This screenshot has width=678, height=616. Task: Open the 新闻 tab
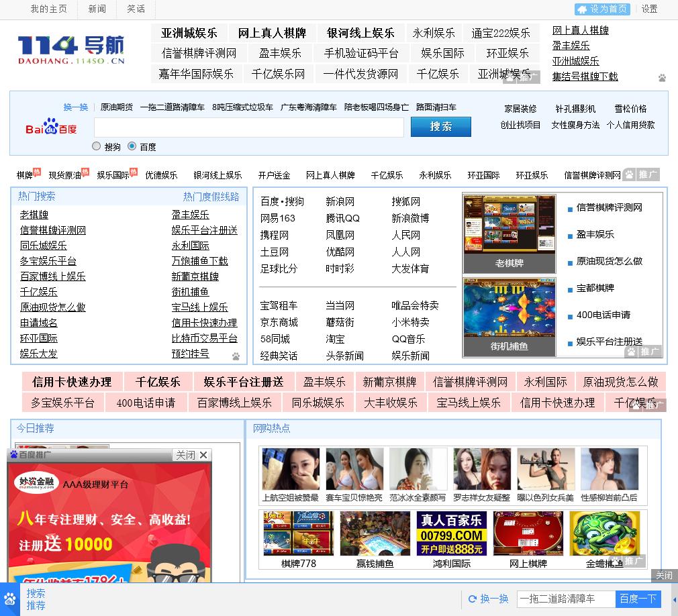coord(97,9)
